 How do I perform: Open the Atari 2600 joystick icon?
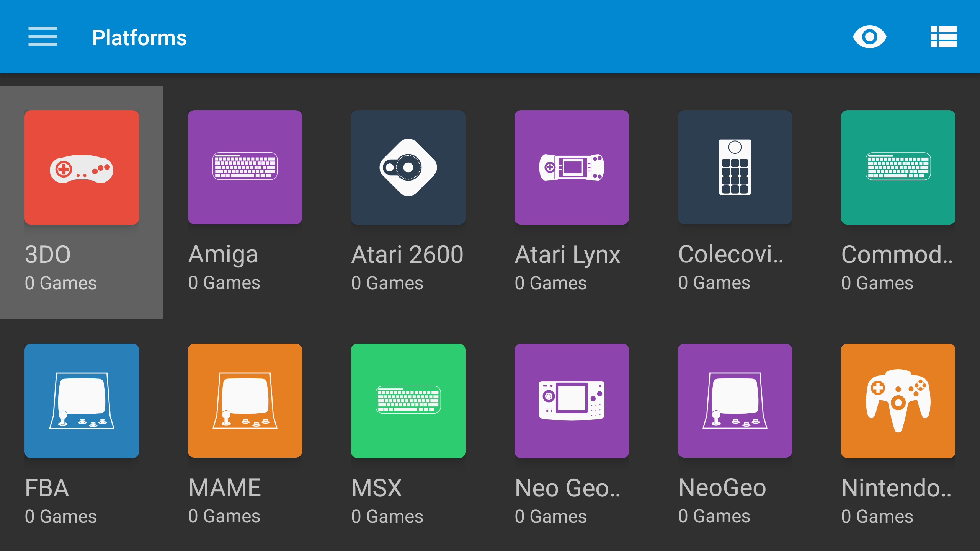(x=408, y=167)
